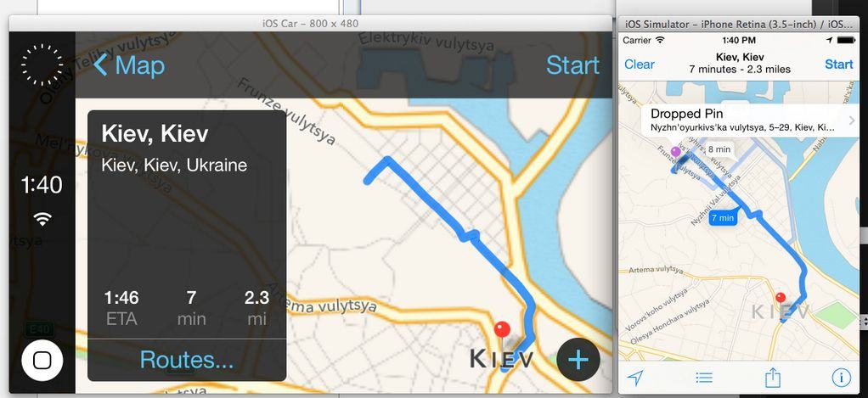The height and width of the screenshot is (398, 868).
Task: Start navigation in iOS Car display
Action: (572, 65)
